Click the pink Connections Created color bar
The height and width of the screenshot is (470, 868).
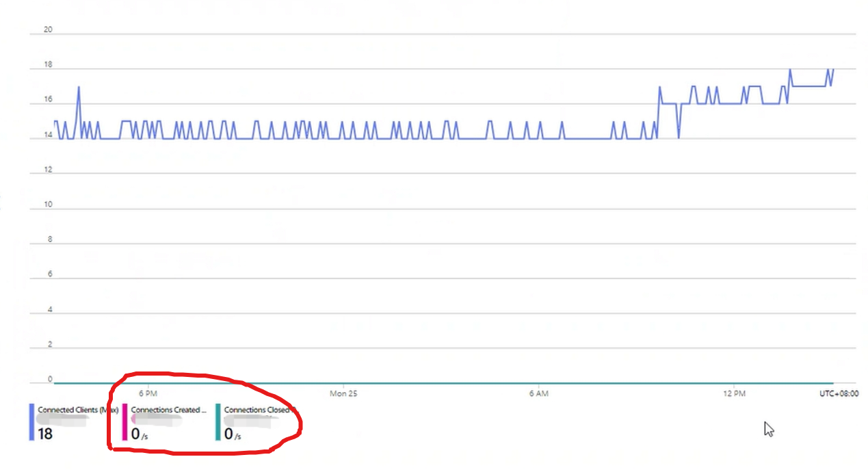[124, 422]
